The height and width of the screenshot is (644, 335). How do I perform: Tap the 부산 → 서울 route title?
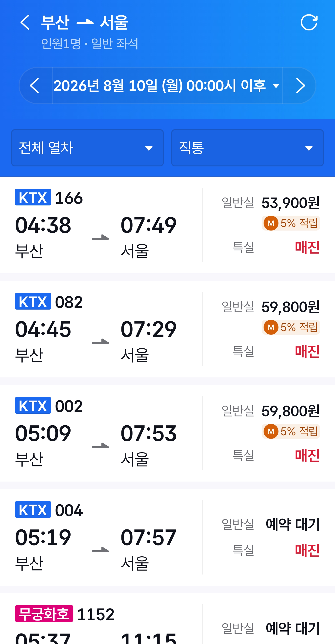(84, 23)
